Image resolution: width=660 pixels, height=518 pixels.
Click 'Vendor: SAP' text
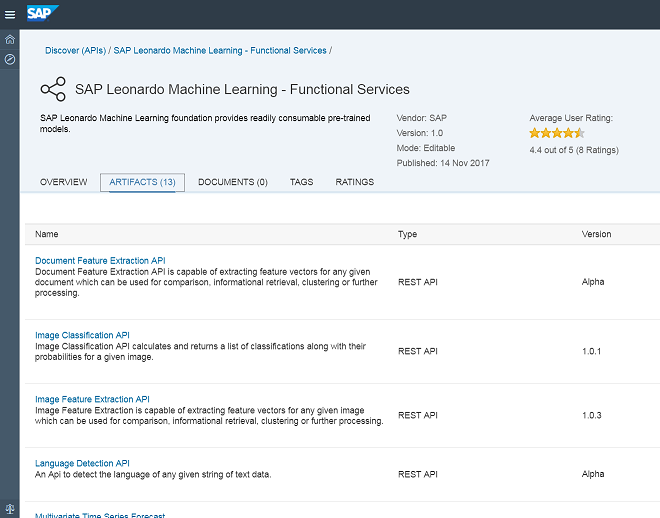pyautogui.click(x=422, y=118)
